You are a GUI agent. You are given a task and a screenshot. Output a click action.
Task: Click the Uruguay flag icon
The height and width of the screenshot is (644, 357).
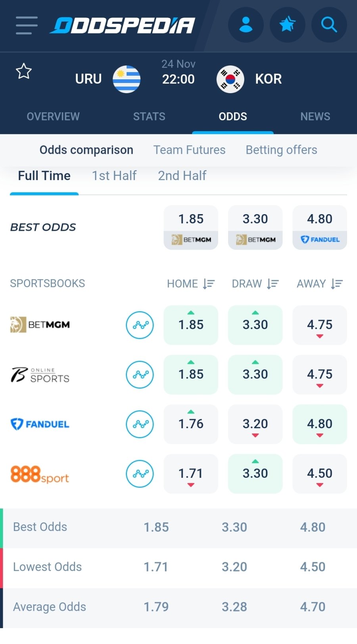127,79
